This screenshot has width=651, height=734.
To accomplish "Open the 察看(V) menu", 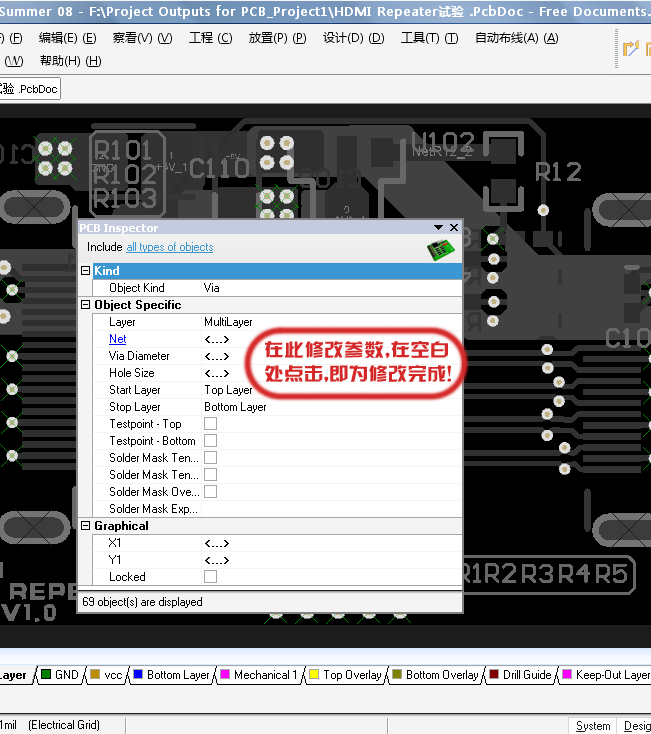I will click(142, 38).
